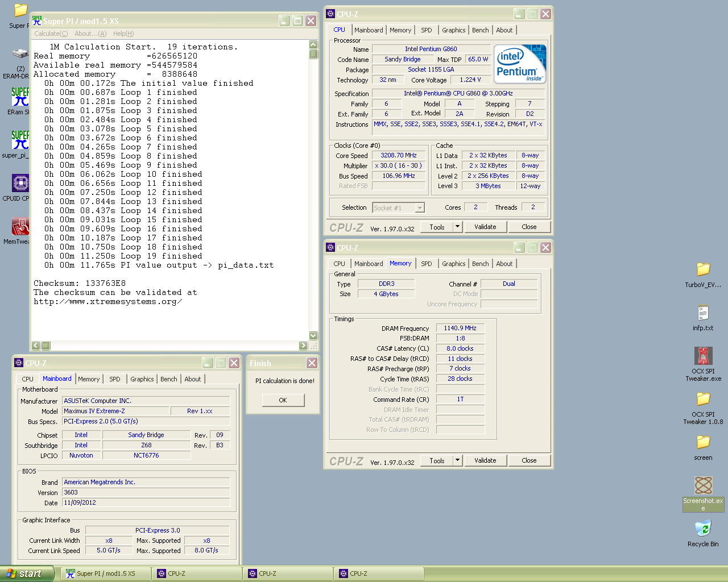728x582 pixels.
Task: Click Validate in CPU-Z Memory window
Action: pos(485,460)
